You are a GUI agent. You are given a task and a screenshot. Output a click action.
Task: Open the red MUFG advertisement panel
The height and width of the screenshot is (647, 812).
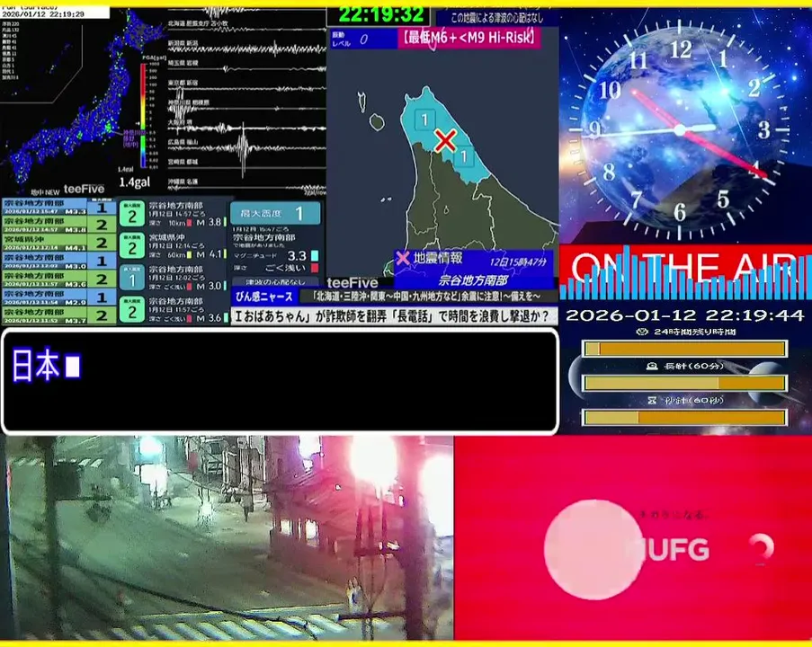(x=633, y=537)
